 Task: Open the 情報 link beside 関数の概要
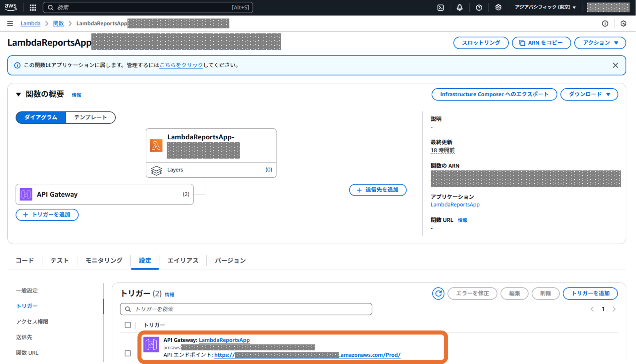click(x=77, y=95)
